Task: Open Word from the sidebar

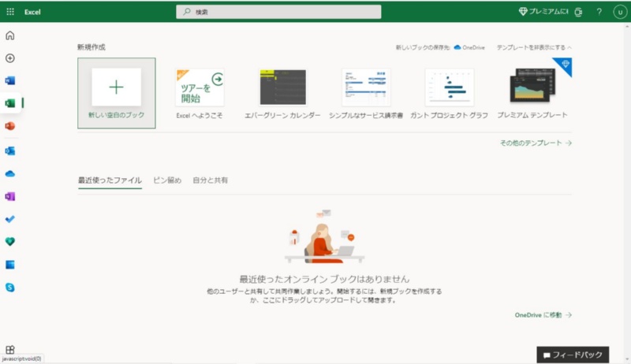Action: click(10, 81)
